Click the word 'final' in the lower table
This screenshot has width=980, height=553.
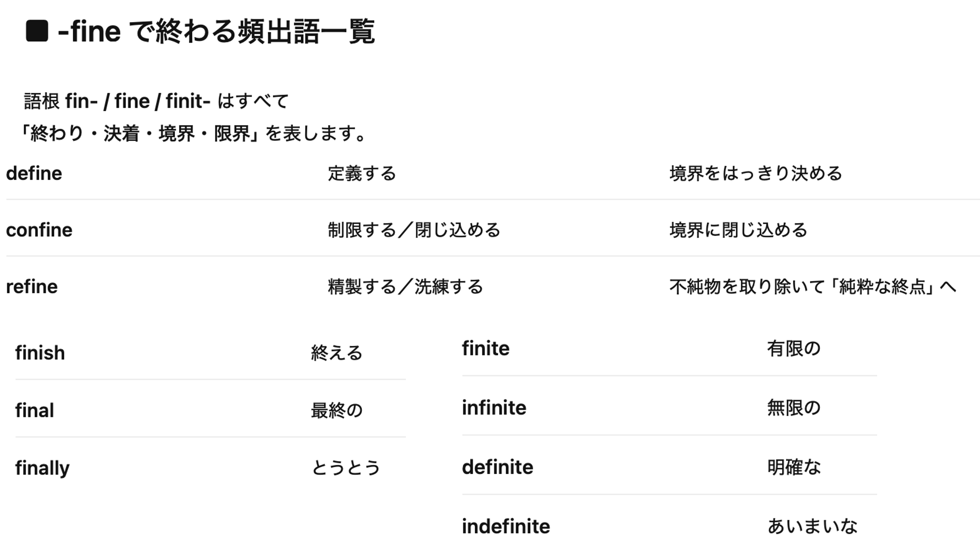coord(34,410)
